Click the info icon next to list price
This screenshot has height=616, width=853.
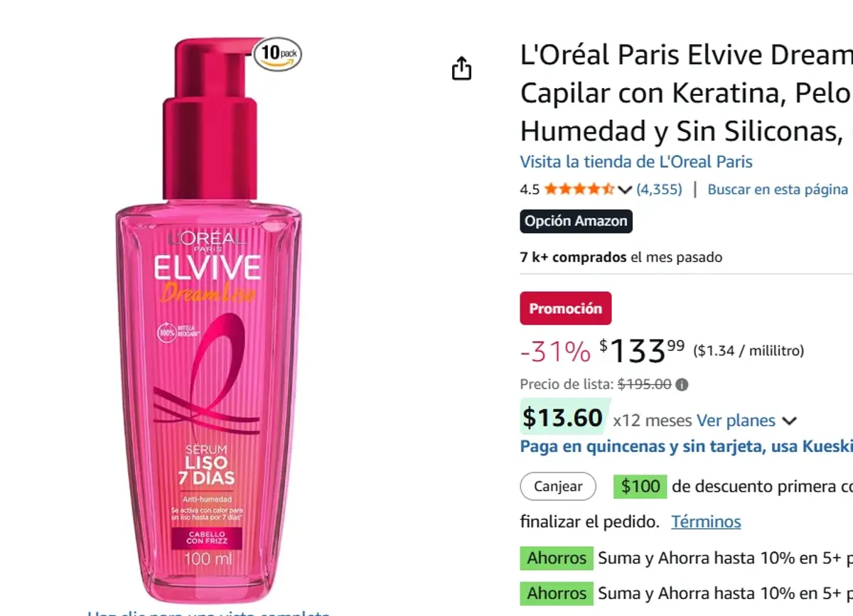click(x=682, y=385)
